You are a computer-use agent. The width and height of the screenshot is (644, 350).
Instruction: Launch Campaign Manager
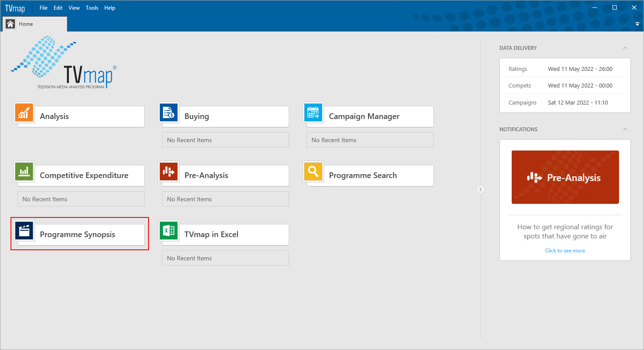370,116
